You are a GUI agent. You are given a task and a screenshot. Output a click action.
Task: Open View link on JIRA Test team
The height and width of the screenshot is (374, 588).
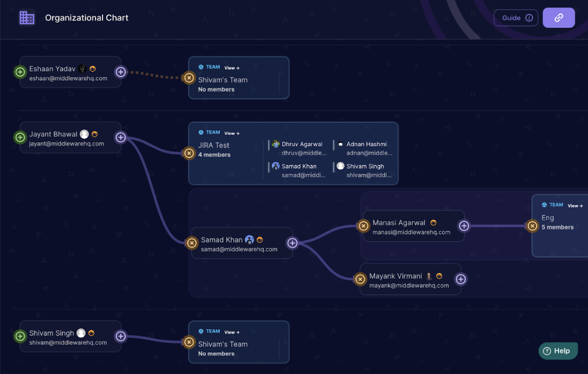(x=232, y=133)
